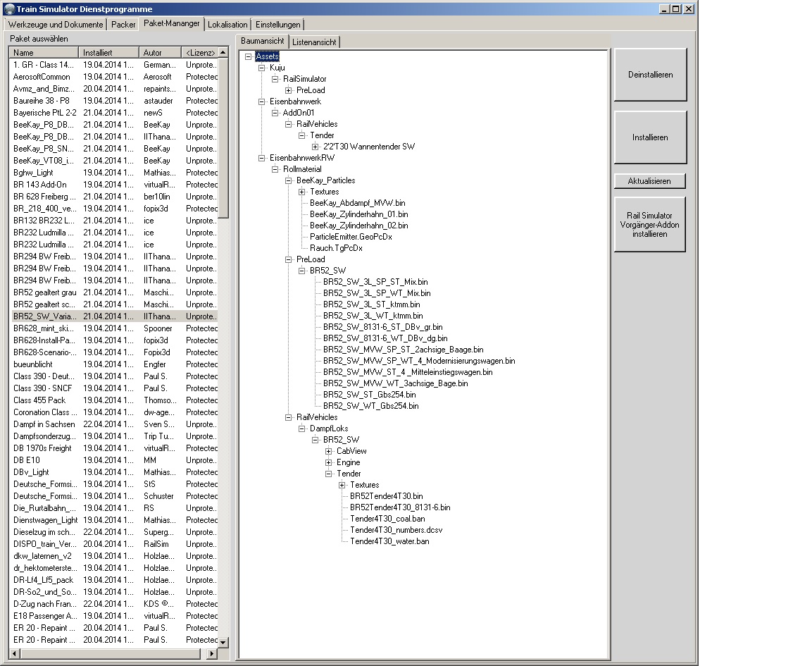Sort package list by Name column
Screen dimensions: 812x666
click(x=44, y=52)
